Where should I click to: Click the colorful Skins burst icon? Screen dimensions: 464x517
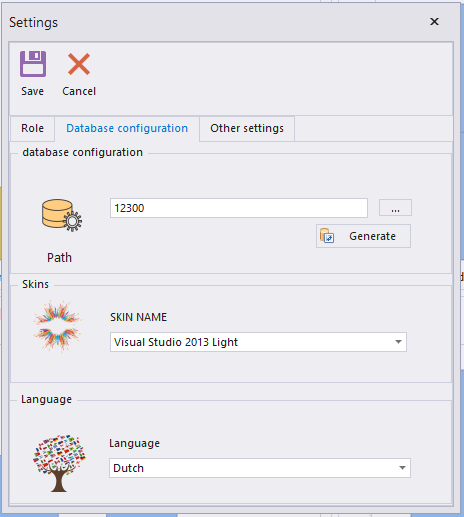tap(57, 326)
